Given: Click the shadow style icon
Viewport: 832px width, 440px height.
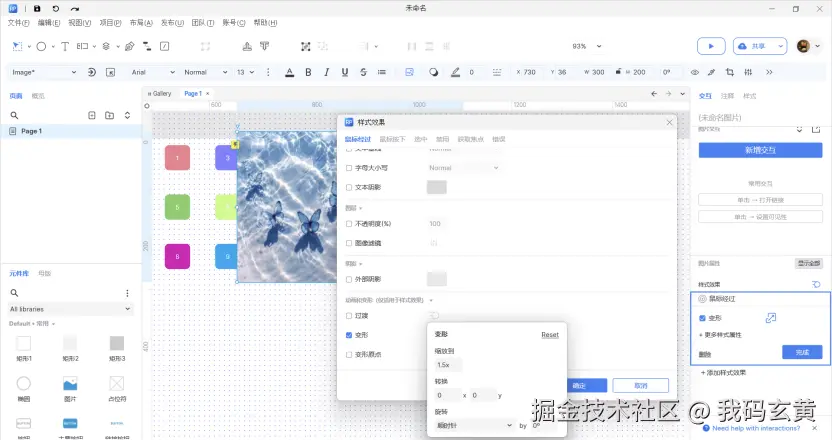Looking at the screenshot, I should (434, 72).
